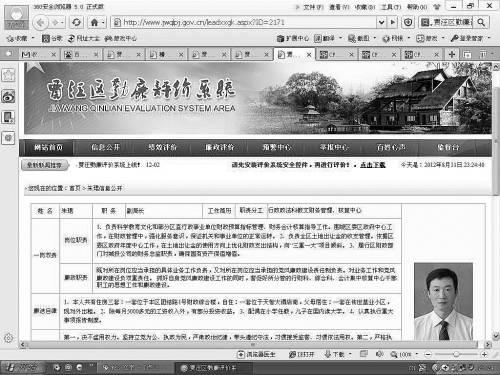Click the star favorites icon in left sidebar

[8, 75]
